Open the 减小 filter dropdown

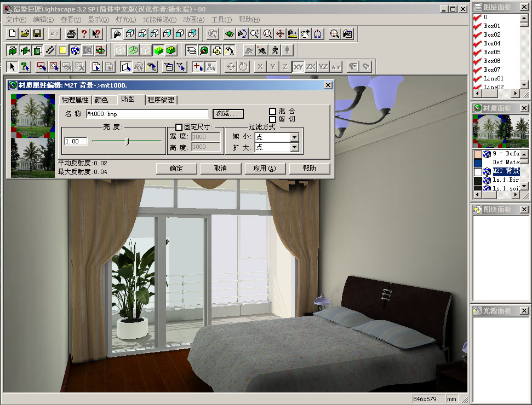tap(295, 137)
